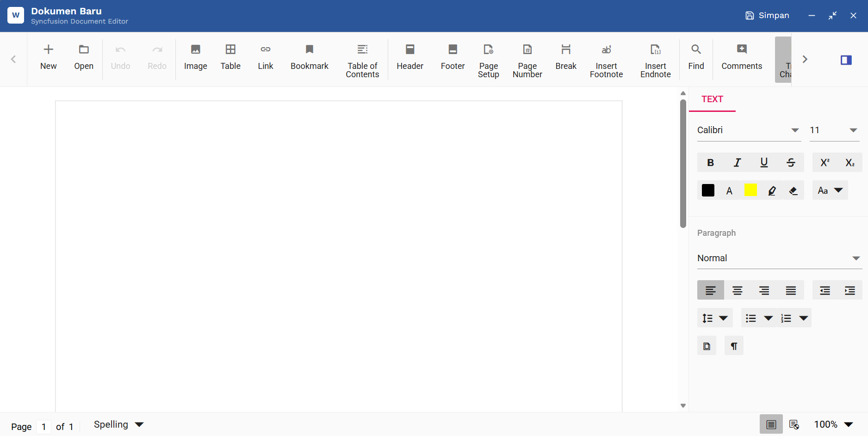Toggle the properties pane icon

(846, 60)
